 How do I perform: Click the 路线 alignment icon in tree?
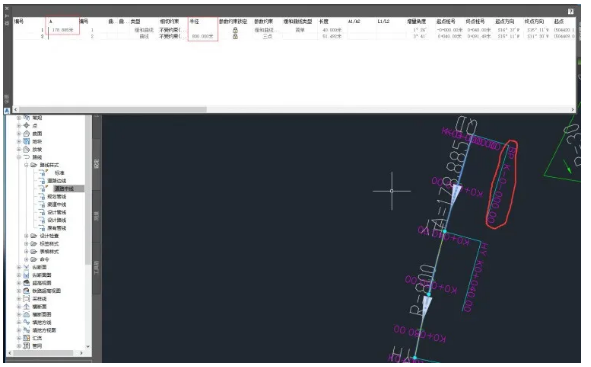click(26, 157)
